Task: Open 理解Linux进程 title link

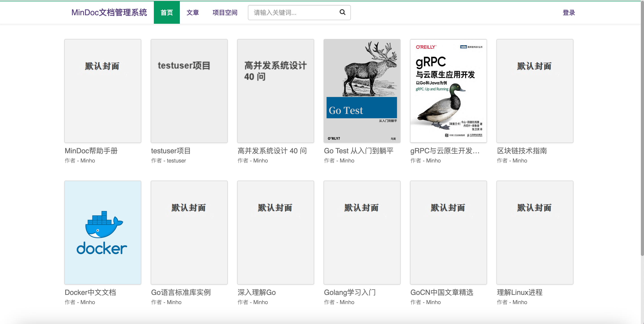Action: [x=519, y=292]
